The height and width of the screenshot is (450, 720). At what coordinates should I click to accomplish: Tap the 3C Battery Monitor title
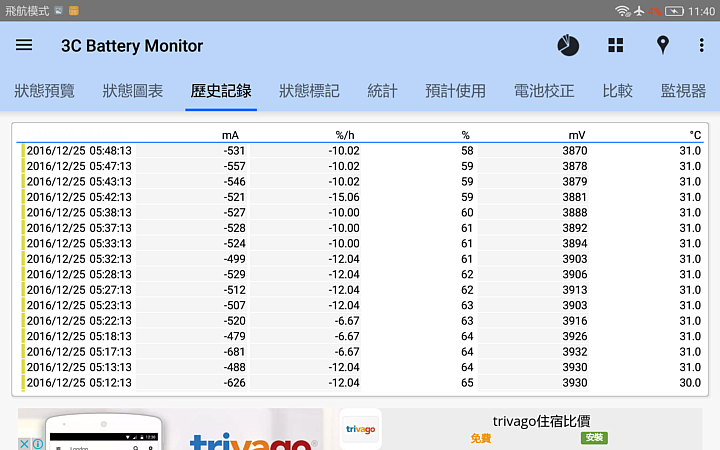tap(132, 45)
